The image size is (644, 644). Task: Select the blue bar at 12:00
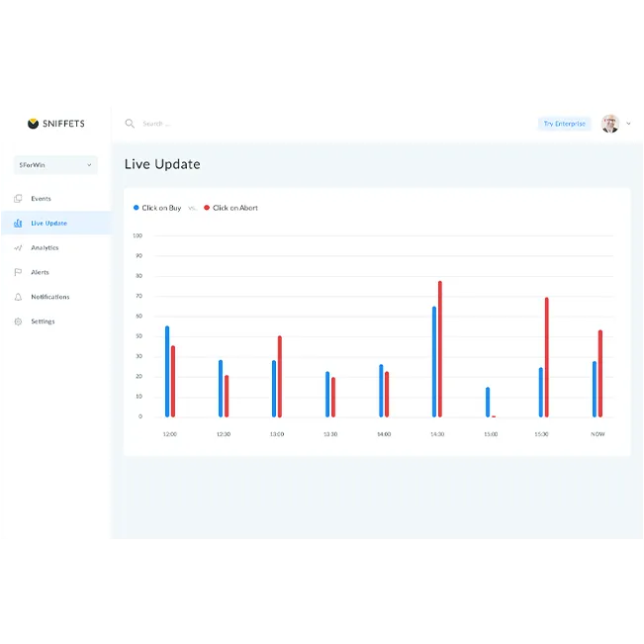pos(167,372)
